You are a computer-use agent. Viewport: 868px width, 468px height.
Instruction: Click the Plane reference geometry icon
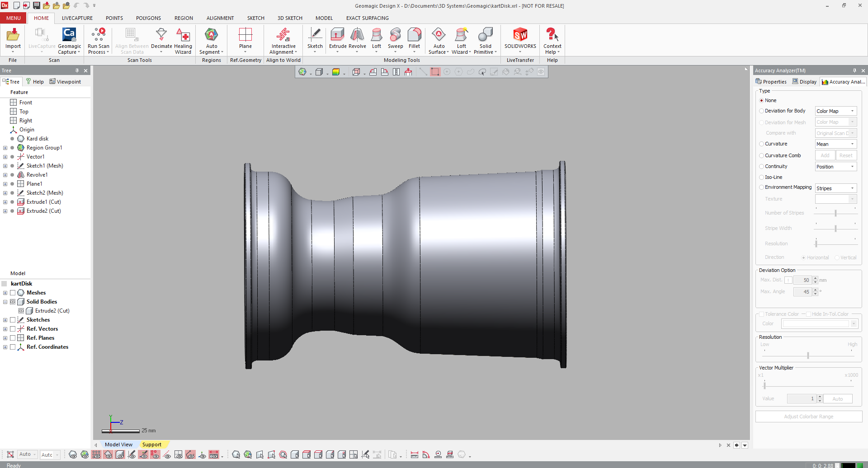[245, 36]
